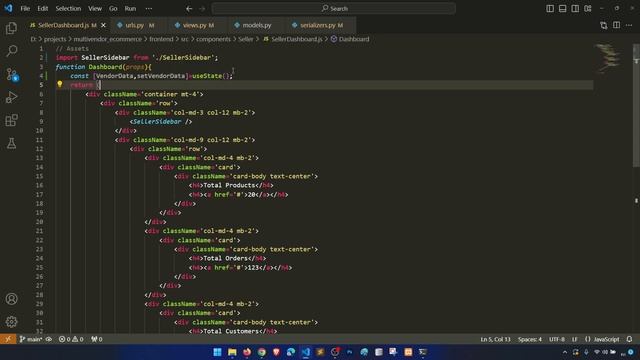Open the title bar overflow menu ellipsis
The width and height of the screenshot is (640, 360).
point(149,8)
